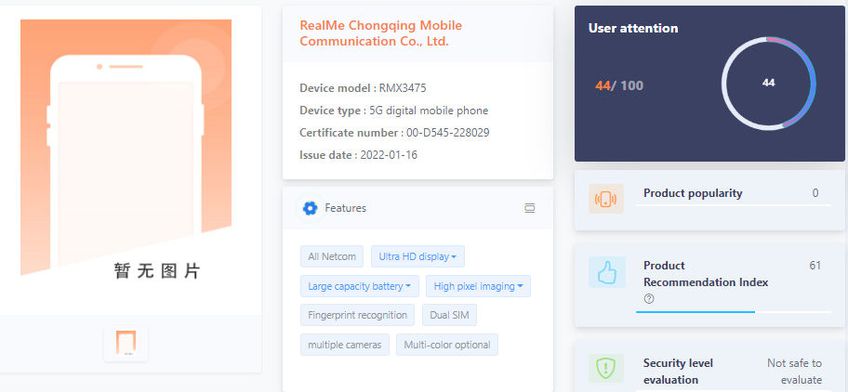Select the small orange phone thumbnail
The height and width of the screenshot is (392, 848).
click(x=125, y=343)
